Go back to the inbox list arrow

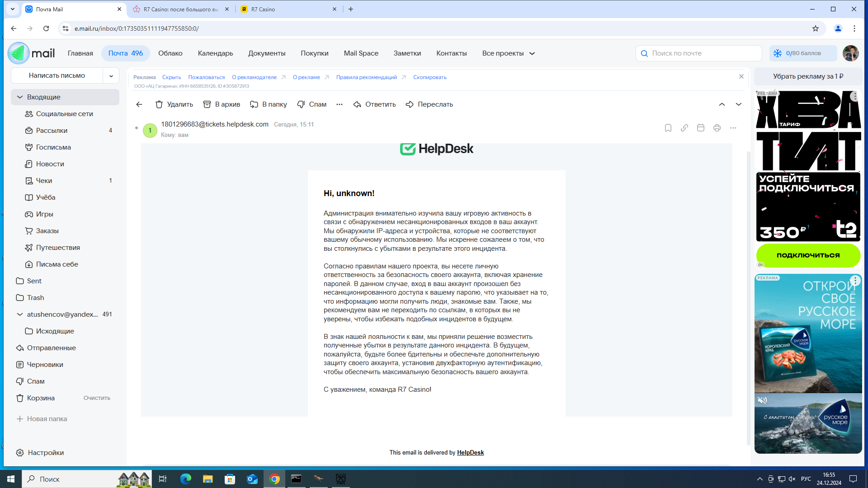(x=139, y=104)
